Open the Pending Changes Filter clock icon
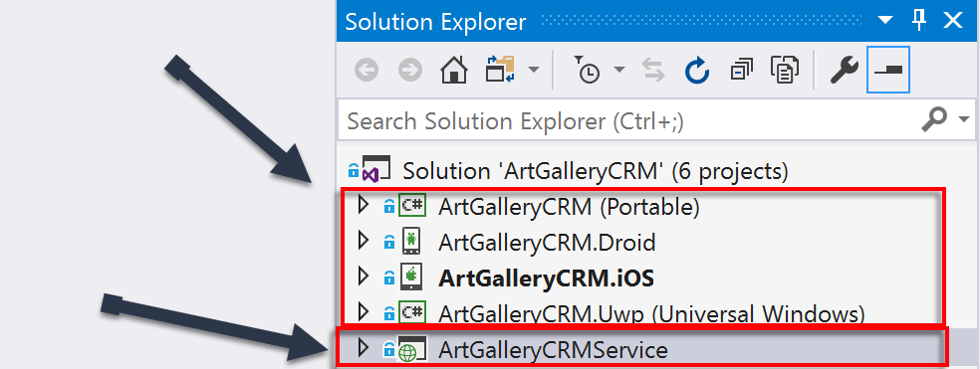 [x=587, y=70]
